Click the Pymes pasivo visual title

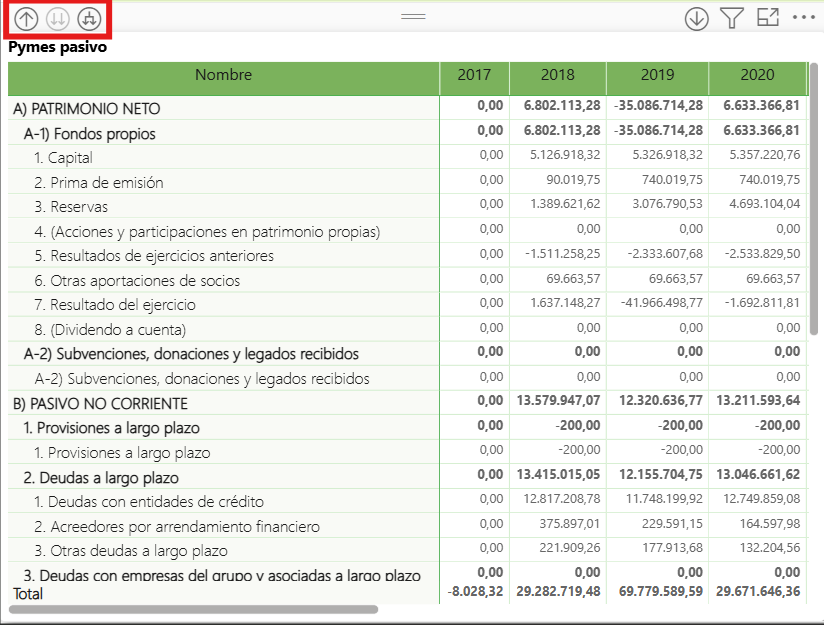point(57,46)
